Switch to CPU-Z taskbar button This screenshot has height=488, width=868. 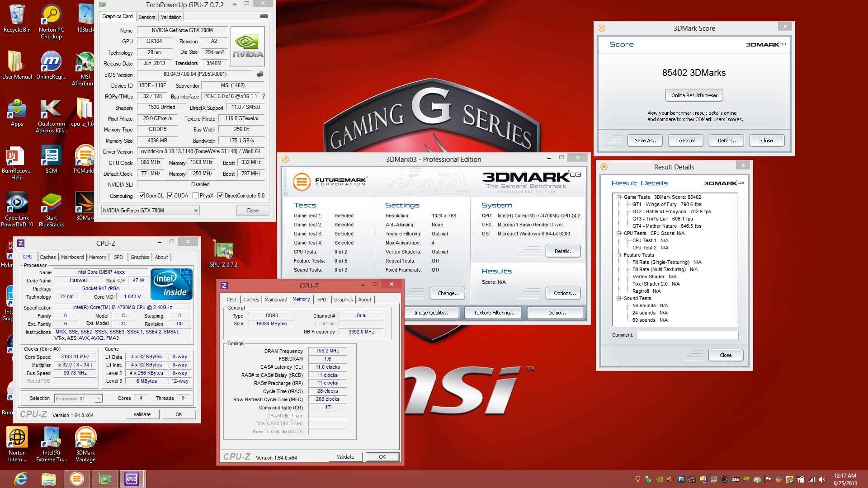pos(132,479)
